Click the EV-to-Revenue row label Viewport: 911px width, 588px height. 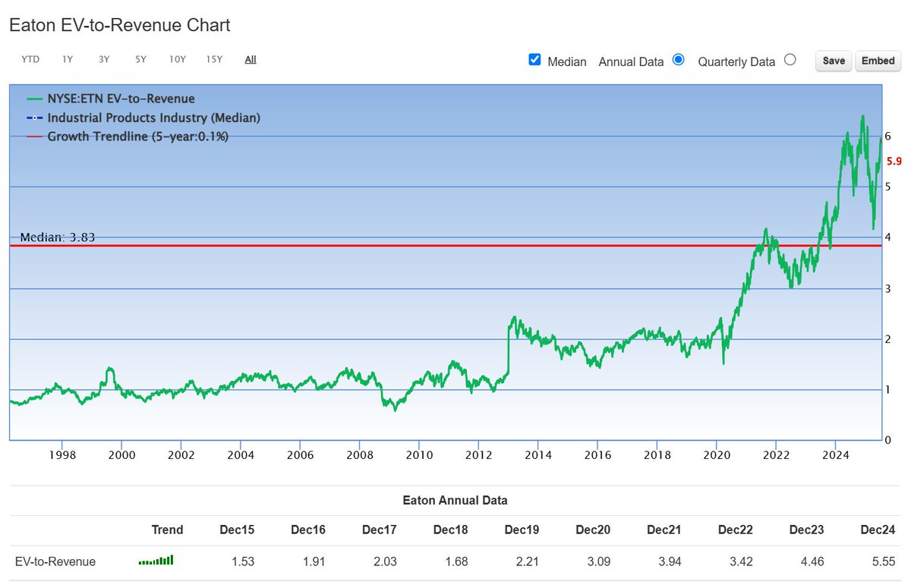[x=55, y=561]
